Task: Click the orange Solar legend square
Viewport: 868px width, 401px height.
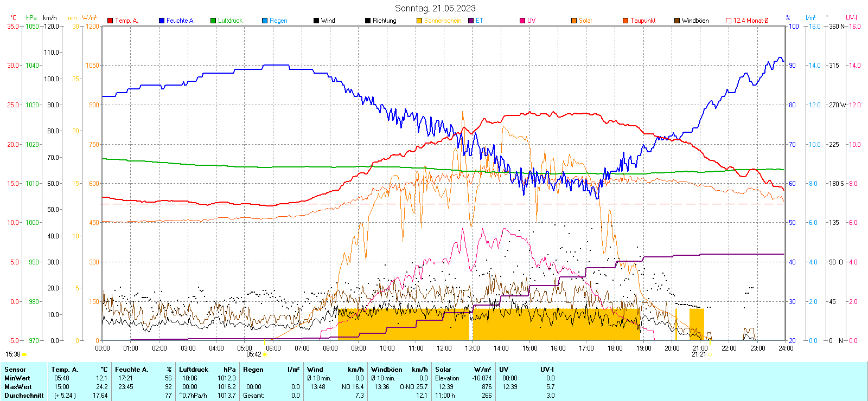Action: (574, 21)
